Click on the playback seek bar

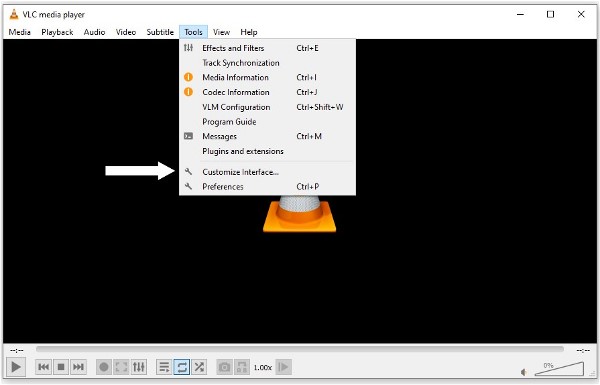coord(300,349)
